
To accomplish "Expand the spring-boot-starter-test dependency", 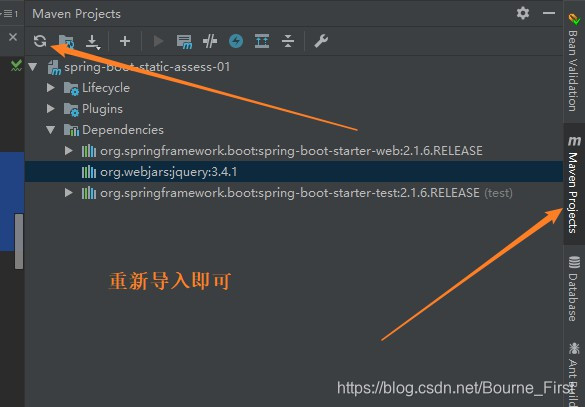I will pos(69,193).
